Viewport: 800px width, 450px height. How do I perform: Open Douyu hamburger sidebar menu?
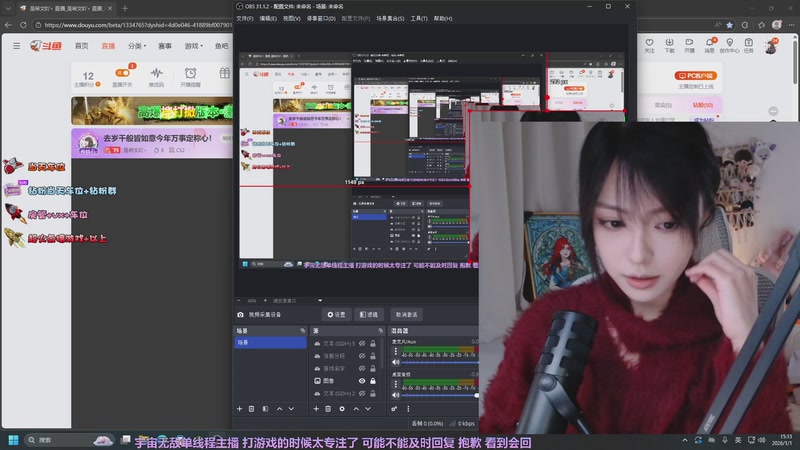click(x=17, y=46)
